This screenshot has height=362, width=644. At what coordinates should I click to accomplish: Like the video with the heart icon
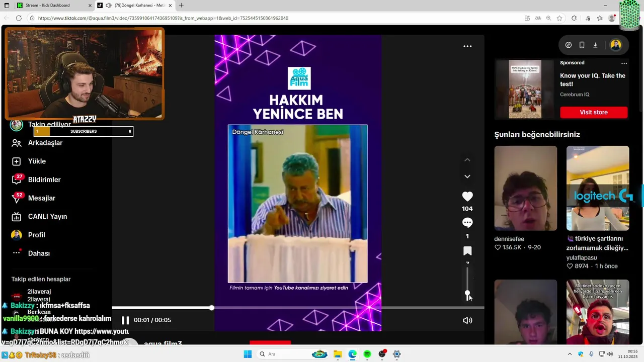(467, 197)
